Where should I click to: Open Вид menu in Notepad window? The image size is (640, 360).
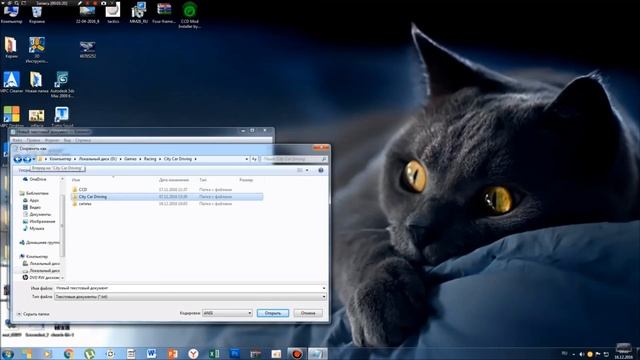point(67,140)
